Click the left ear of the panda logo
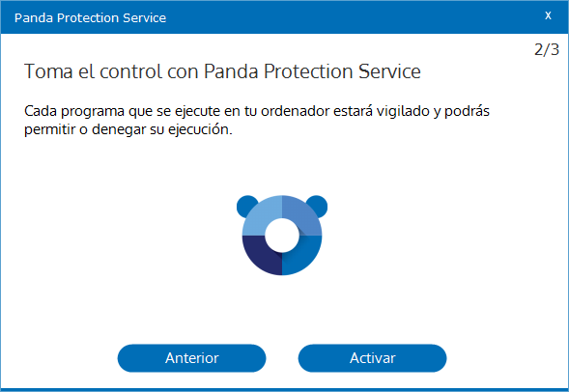 (245, 206)
